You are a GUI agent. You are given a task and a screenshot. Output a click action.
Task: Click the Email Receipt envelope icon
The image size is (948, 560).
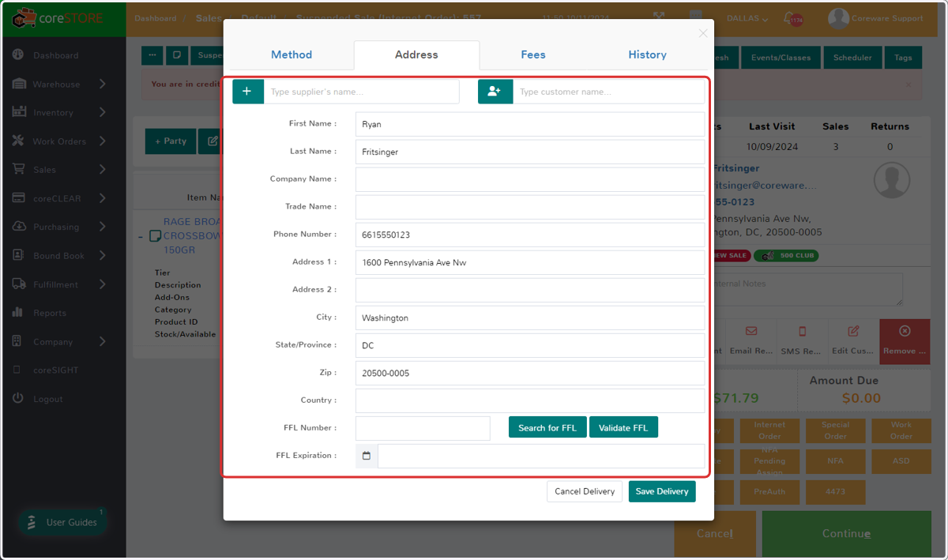point(750,332)
